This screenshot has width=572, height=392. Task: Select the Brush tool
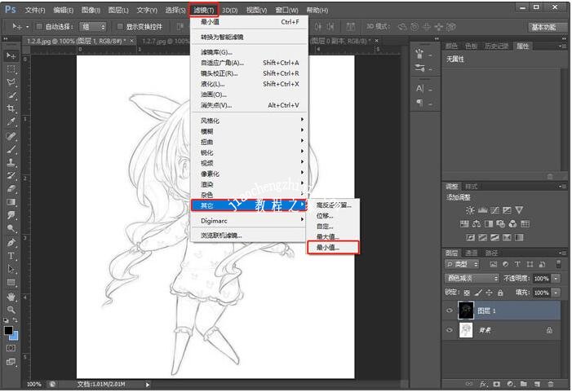(11, 149)
